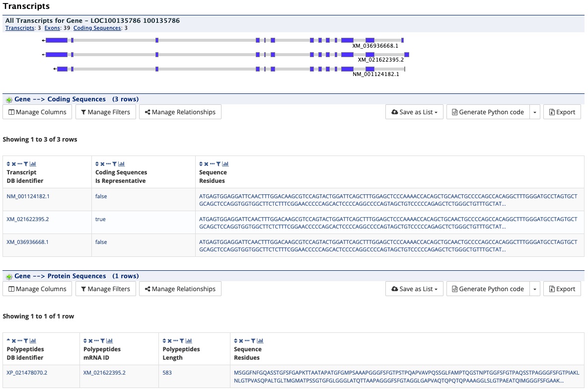Screen dimensions: 588x390
Task: Show summary chart for Is Representative column
Action: [x=122, y=164]
